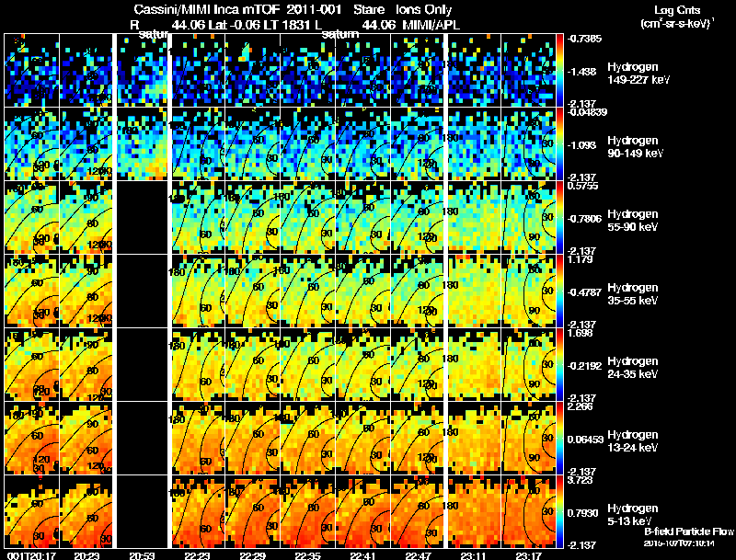Click the colorbar for Hydrogen 35-55 keV

[x=559, y=291]
